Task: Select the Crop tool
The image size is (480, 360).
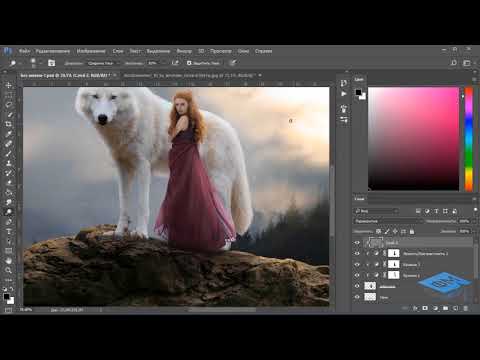Action: [9, 124]
